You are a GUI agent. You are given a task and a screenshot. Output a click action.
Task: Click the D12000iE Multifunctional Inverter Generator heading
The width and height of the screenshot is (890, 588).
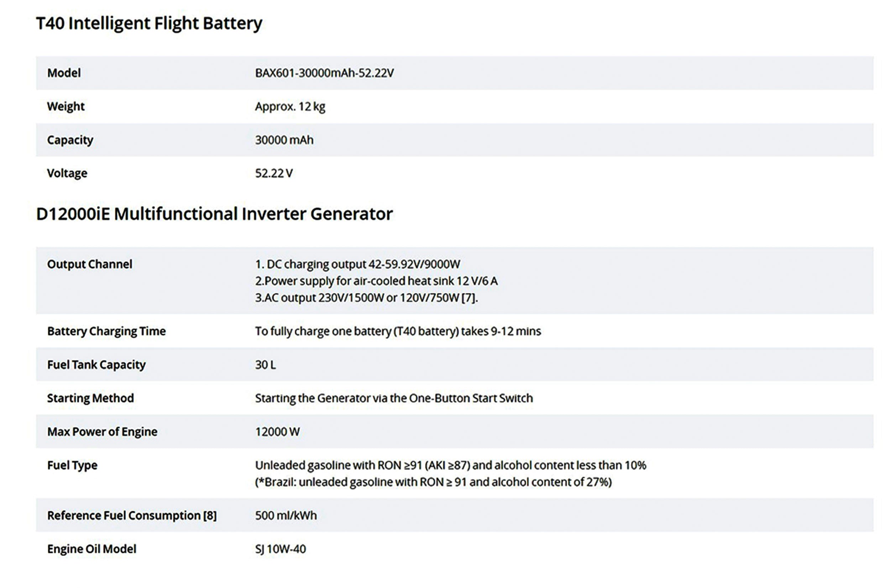click(x=214, y=214)
